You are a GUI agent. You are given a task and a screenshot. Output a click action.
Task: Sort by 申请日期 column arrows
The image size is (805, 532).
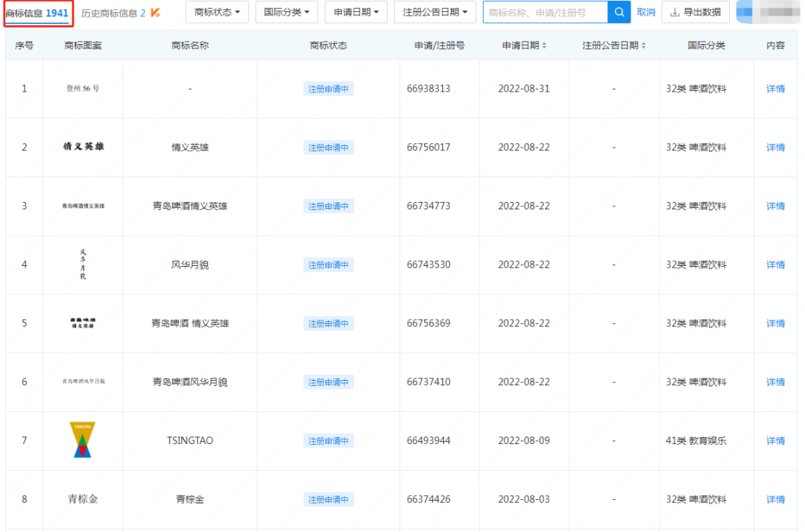pos(544,45)
